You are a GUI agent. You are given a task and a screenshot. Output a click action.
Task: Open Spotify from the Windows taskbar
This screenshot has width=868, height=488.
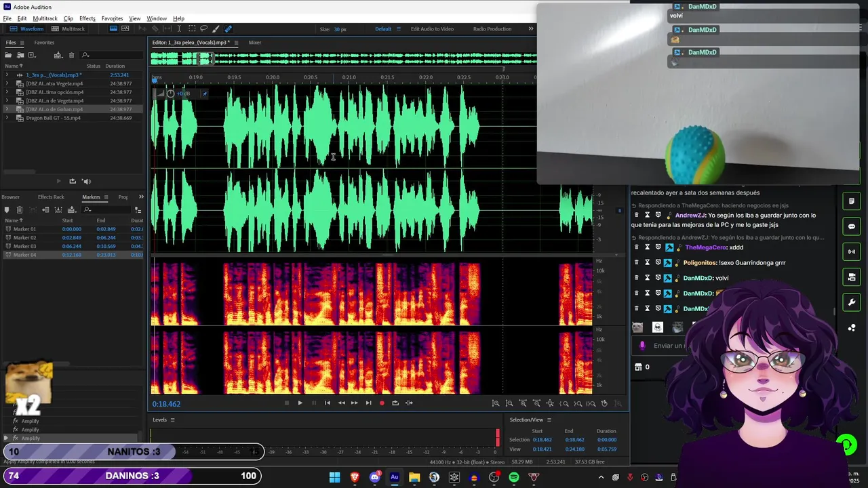click(514, 477)
